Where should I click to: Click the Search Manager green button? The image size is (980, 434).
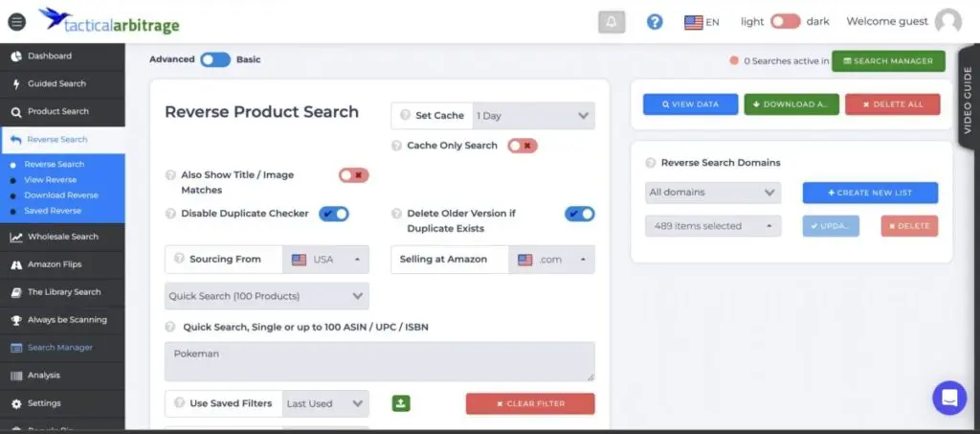tap(887, 61)
